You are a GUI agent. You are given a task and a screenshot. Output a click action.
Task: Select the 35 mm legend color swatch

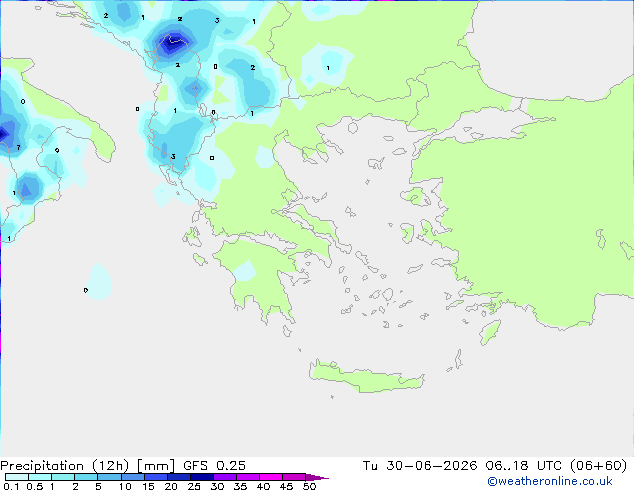tap(247, 477)
